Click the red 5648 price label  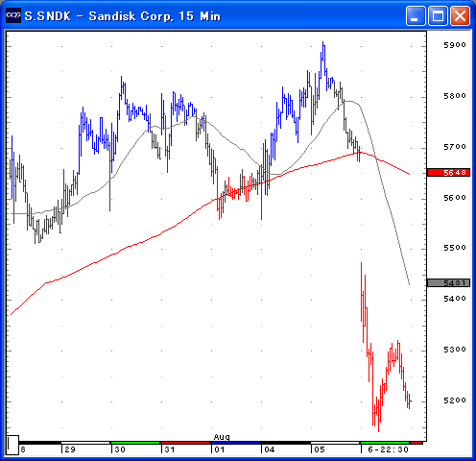[448, 173]
